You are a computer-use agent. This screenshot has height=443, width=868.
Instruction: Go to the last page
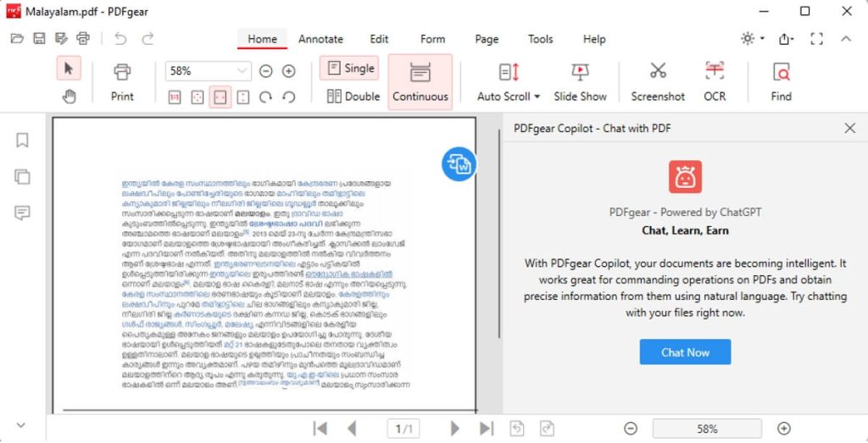tap(487, 429)
